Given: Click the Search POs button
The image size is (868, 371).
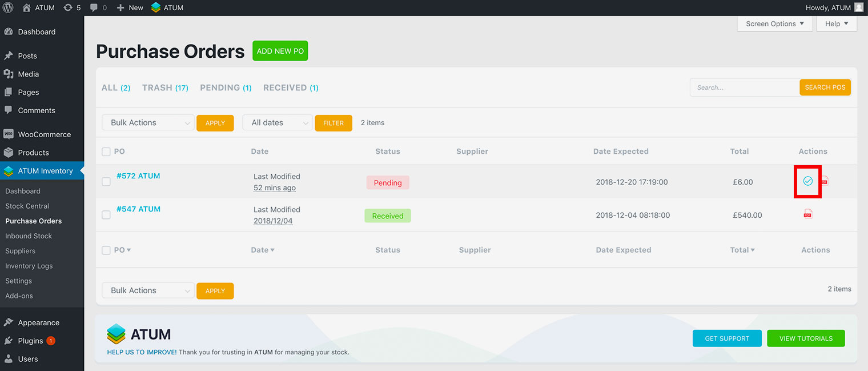Looking at the screenshot, I should [825, 87].
